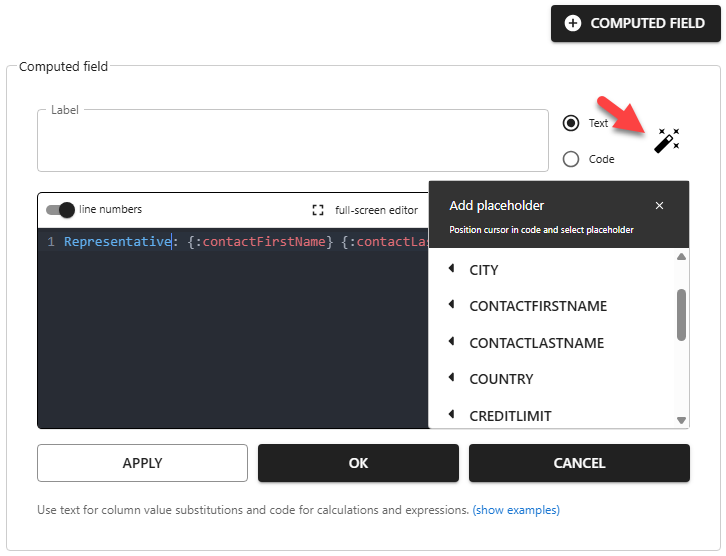Open the show examples link
Image resolution: width=726 pixels, height=556 pixels.
[x=516, y=510]
